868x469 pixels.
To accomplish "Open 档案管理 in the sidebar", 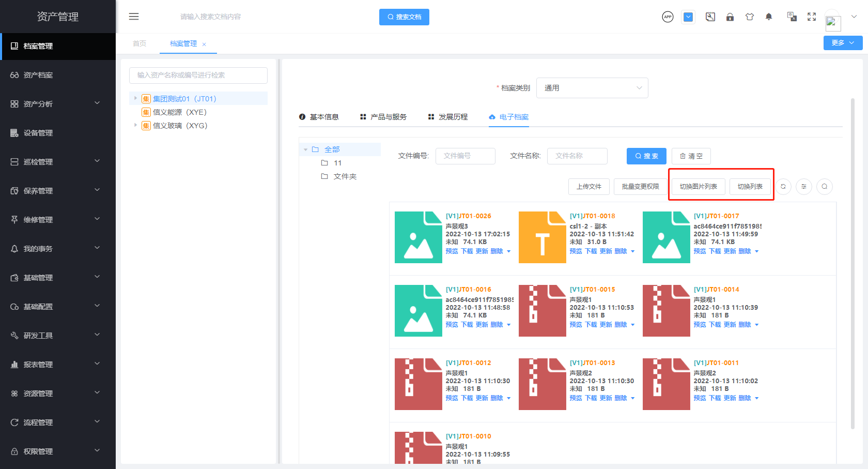I will click(58, 46).
